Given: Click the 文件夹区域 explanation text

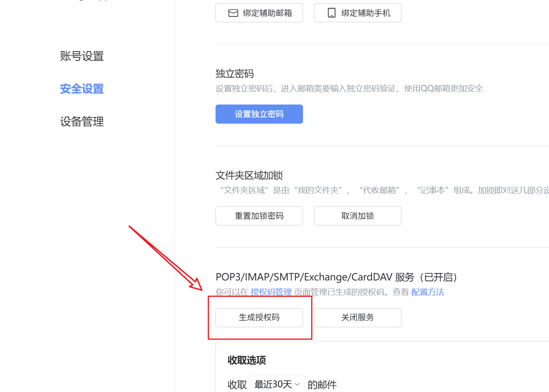Looking at the screenshot, I should click(x=383, y=190).
